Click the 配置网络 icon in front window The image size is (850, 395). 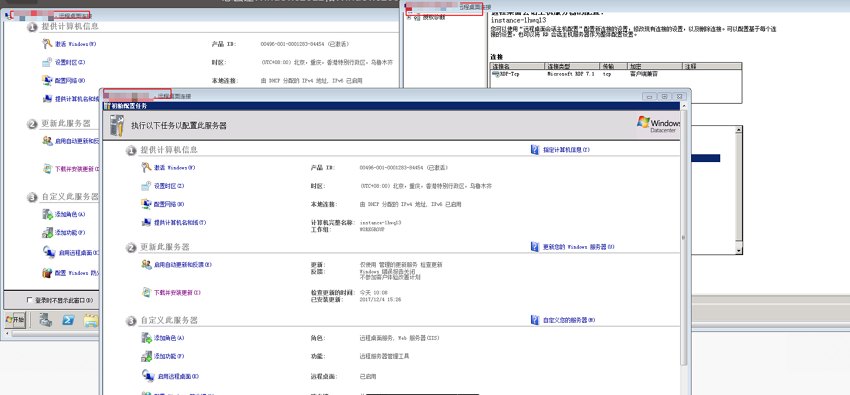146,204
